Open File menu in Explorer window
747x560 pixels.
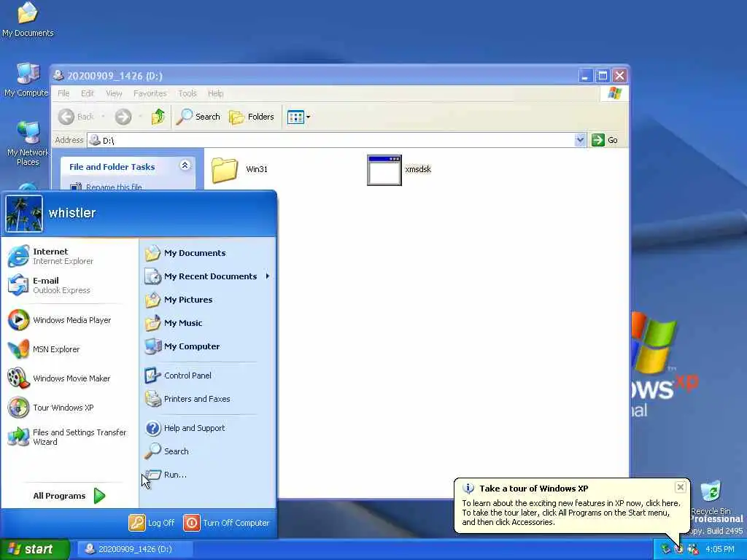(63, 93)
